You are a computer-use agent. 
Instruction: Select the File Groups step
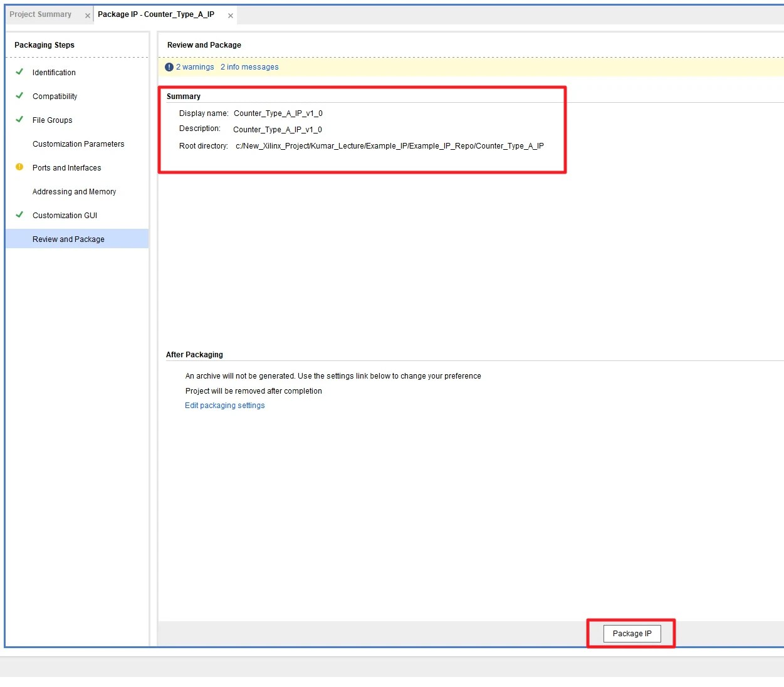53,120
